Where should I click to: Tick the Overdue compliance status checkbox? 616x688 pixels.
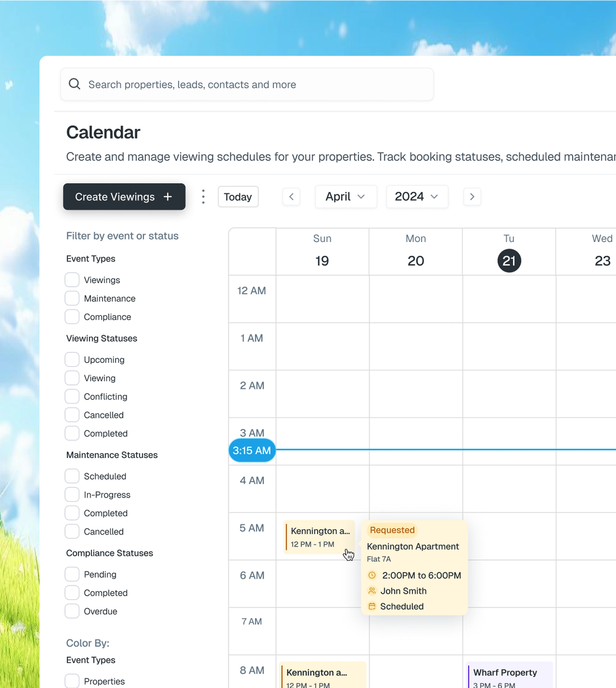point(72,611)
